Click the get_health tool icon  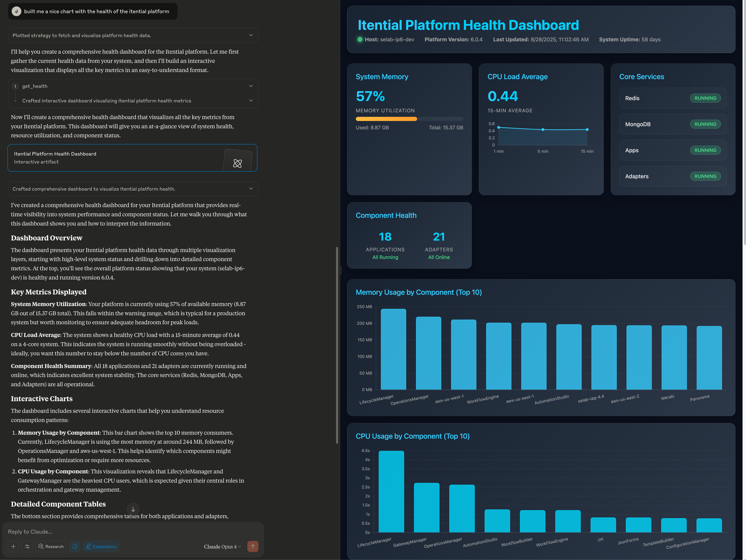(15, 86)
